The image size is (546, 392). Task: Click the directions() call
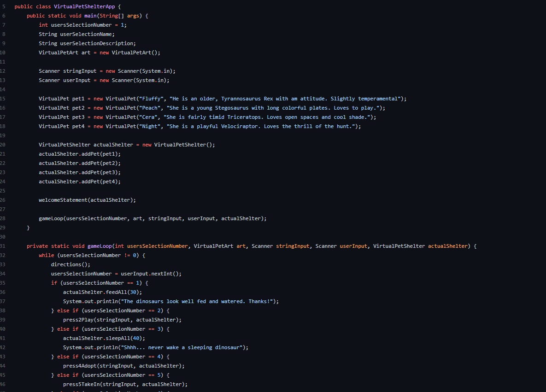click(70, 264)
